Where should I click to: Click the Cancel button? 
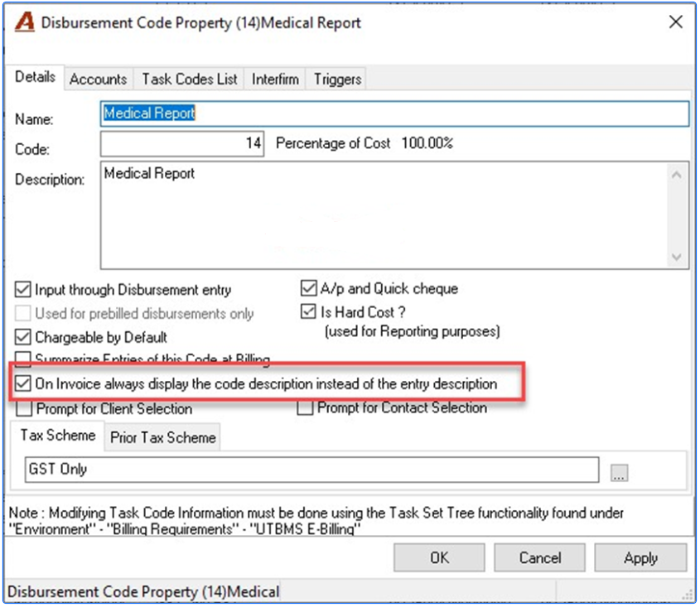pos(540,557)
